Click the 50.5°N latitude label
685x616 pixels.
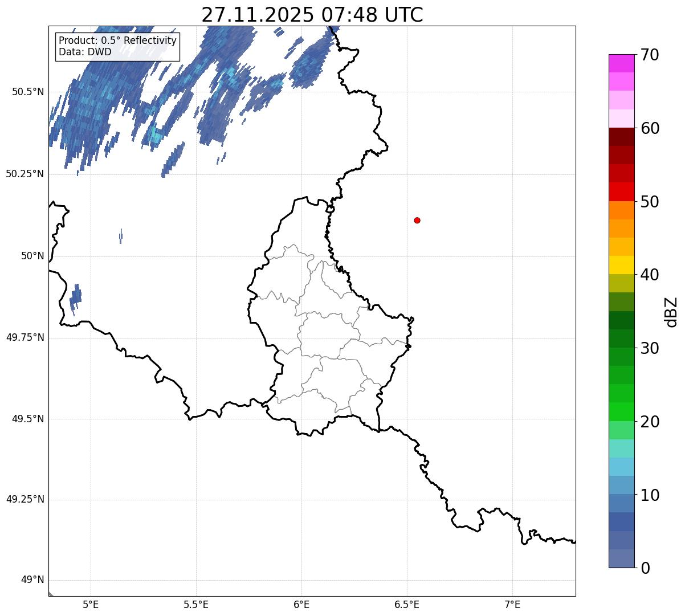pos(28,92)
